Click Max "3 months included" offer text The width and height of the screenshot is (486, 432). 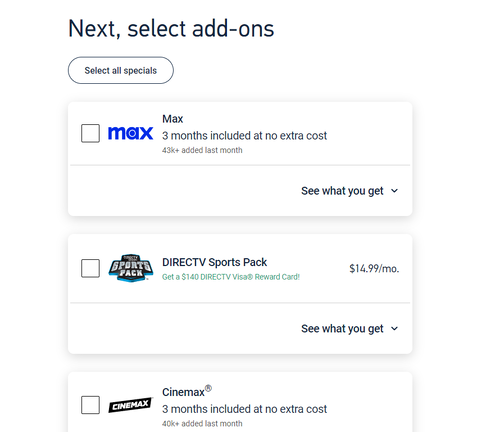244,136
